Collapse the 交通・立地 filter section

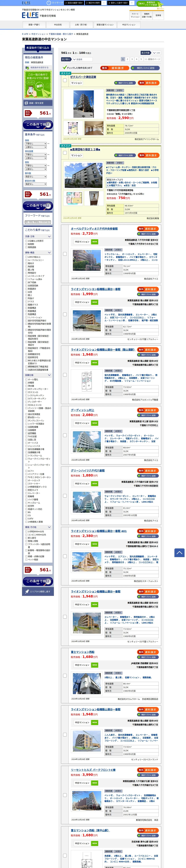click(x=38, y=237)
